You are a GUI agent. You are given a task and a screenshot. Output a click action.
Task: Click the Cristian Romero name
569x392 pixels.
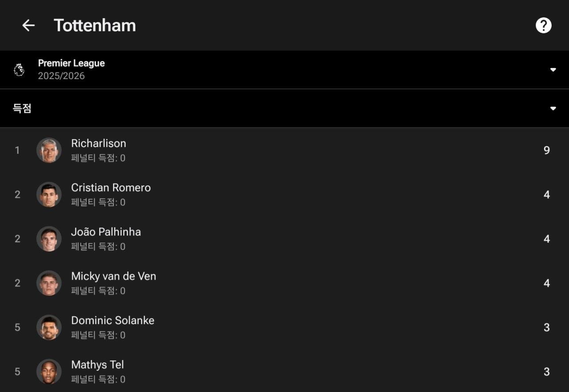click(111, 188)
